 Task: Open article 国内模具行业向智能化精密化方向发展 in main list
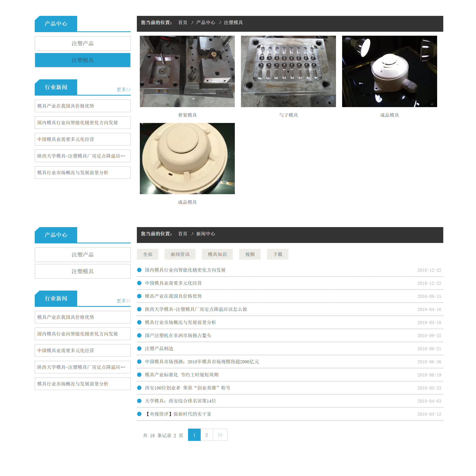click(185, 270)
